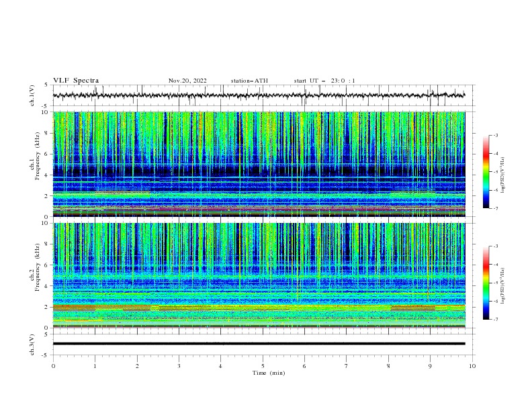Click the time axis tick label "8"
Viewport: 532px width, 411px height.
388,366
